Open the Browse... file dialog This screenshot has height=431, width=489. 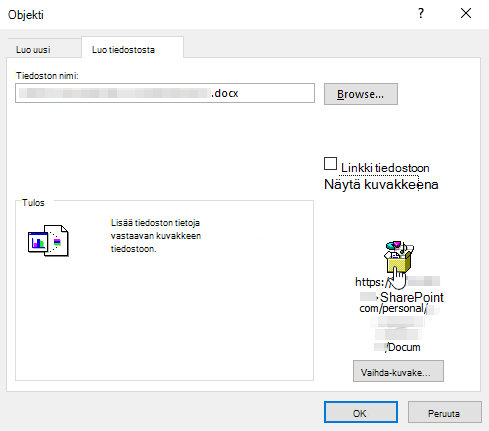[361, 94]
